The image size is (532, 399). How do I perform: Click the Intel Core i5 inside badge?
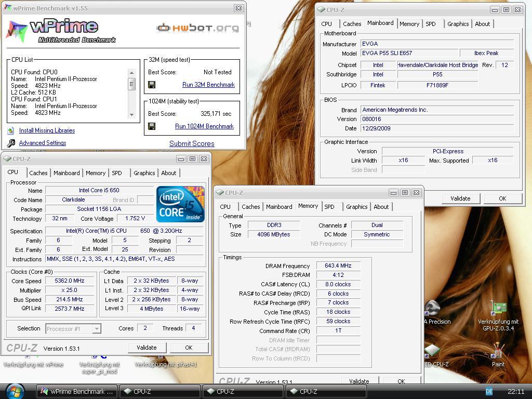click(180, 204)
